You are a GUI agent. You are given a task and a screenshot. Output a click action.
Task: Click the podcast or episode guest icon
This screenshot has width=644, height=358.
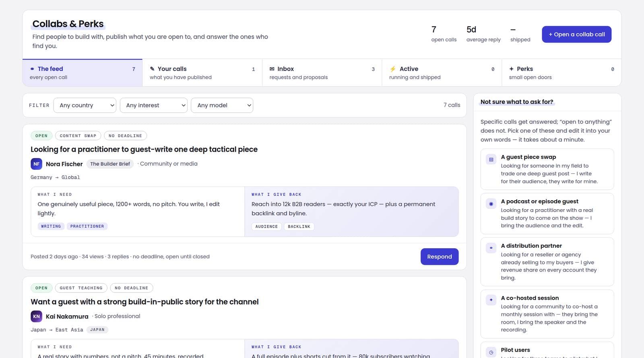[x=491, y=204]
